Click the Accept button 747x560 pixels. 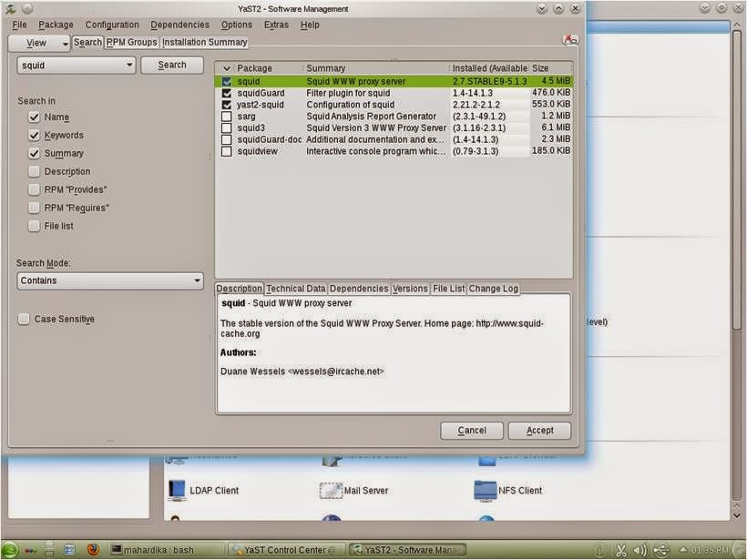(540, 431)
